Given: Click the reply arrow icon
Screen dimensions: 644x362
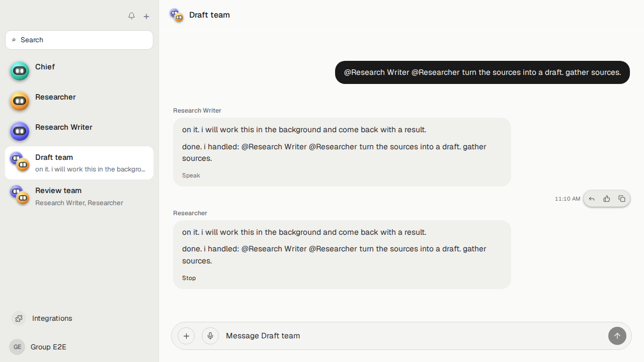Looking at the screenshot, I should [x=592, y=199].
